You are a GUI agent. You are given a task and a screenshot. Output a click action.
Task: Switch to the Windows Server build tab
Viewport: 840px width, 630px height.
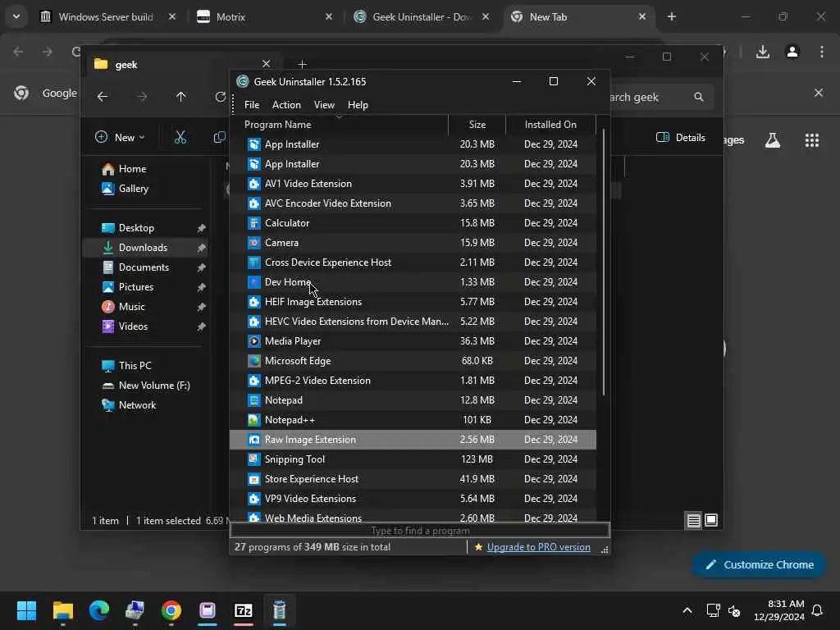(107, 17)
